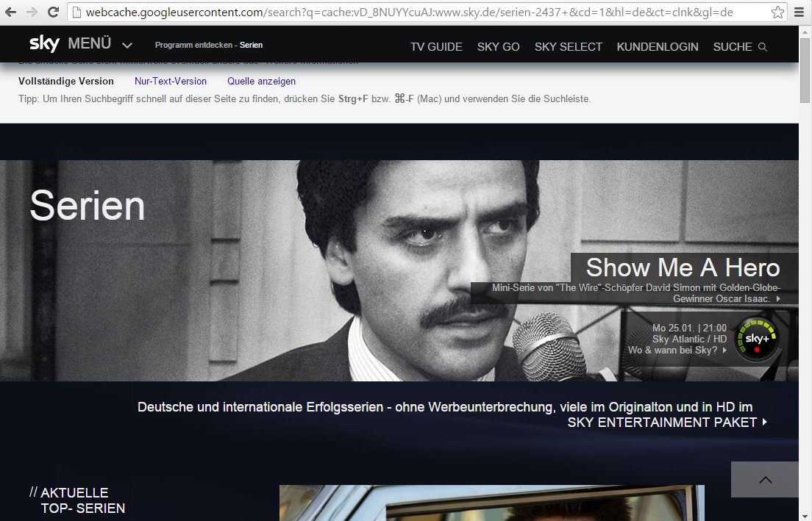Click the sky+ record badge
812x521 pixels.
tap(757, 339)
